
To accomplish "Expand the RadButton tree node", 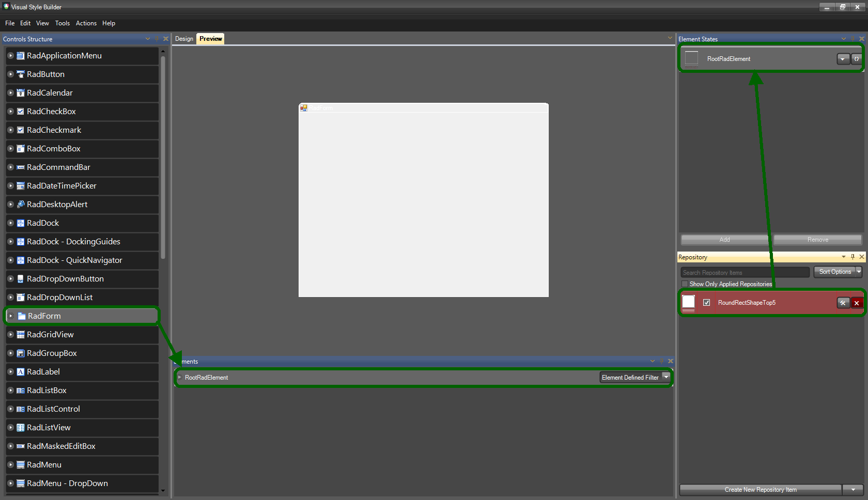I will click(10, 74).
